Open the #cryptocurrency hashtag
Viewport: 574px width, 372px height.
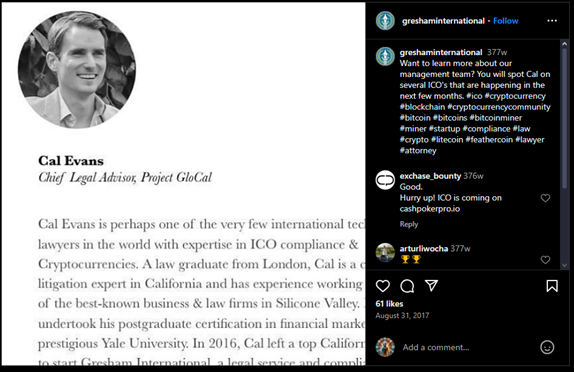[515, 96]
